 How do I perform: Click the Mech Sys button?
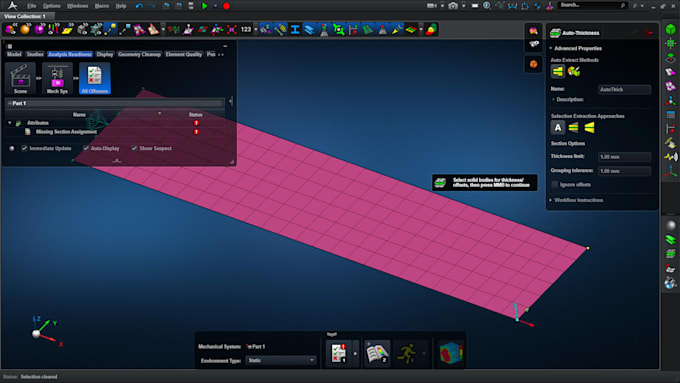(x=57, y=79)
